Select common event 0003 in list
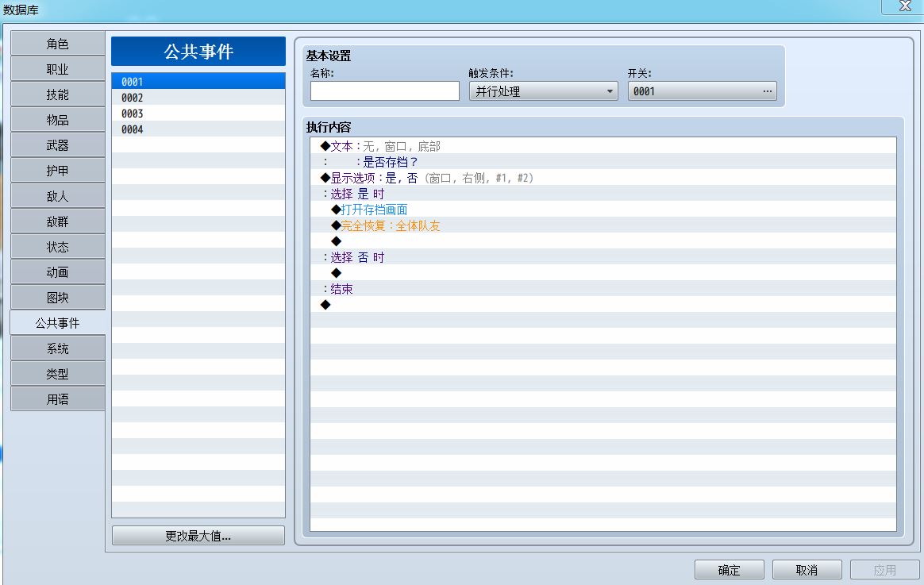924x585 pixels. pos(198,114)
